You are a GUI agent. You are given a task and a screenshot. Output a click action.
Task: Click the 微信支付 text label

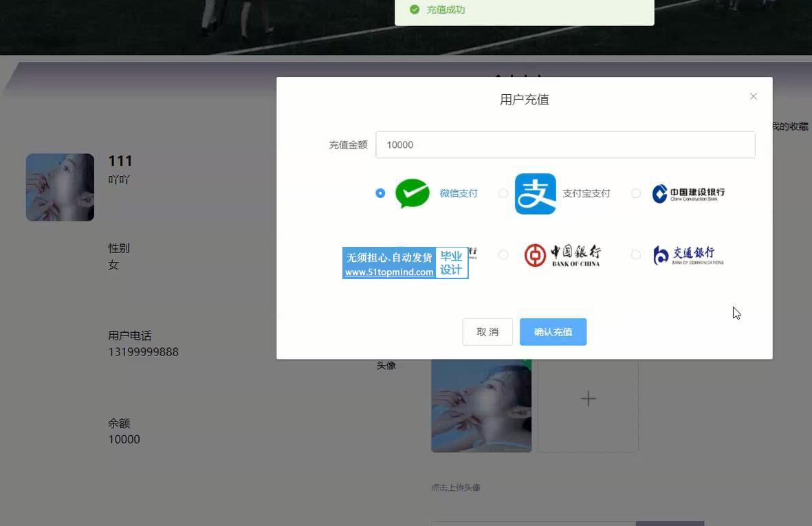point(459,193)
